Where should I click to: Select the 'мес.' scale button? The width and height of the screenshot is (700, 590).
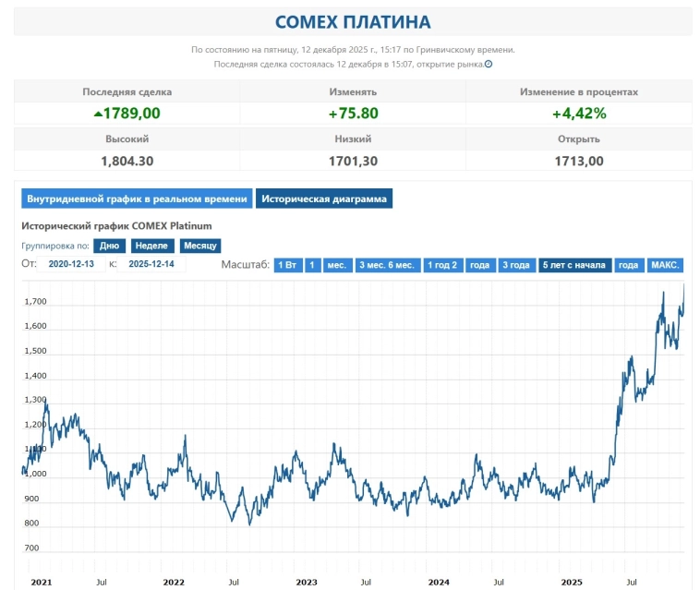(337, 265)
